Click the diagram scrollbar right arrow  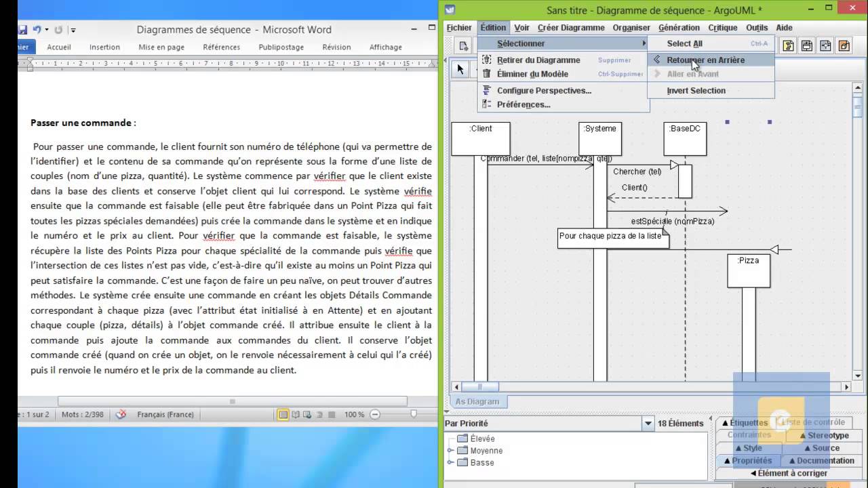coord(846,387)
